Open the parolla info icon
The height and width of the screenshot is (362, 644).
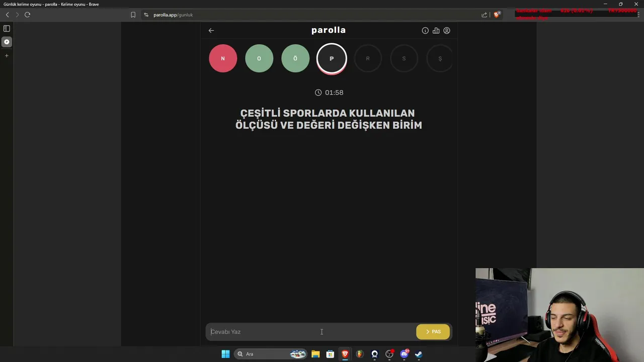425,31
